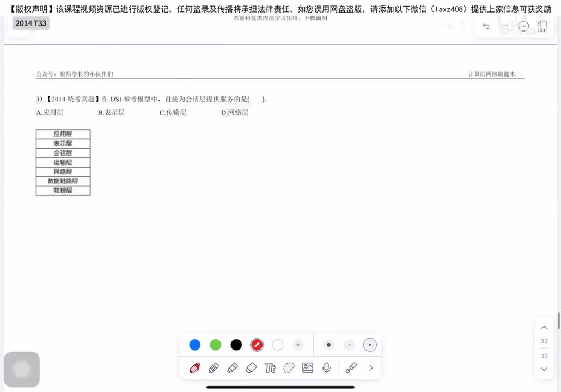Tap the home indicator bar at bottom
Viewport: 561px width, 392px height.
(x=280, y=387)
